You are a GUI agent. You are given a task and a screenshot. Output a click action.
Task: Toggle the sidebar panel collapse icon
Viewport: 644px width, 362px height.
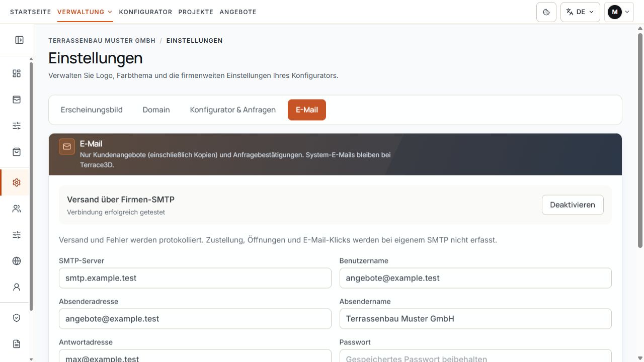(x=19, y=40)
